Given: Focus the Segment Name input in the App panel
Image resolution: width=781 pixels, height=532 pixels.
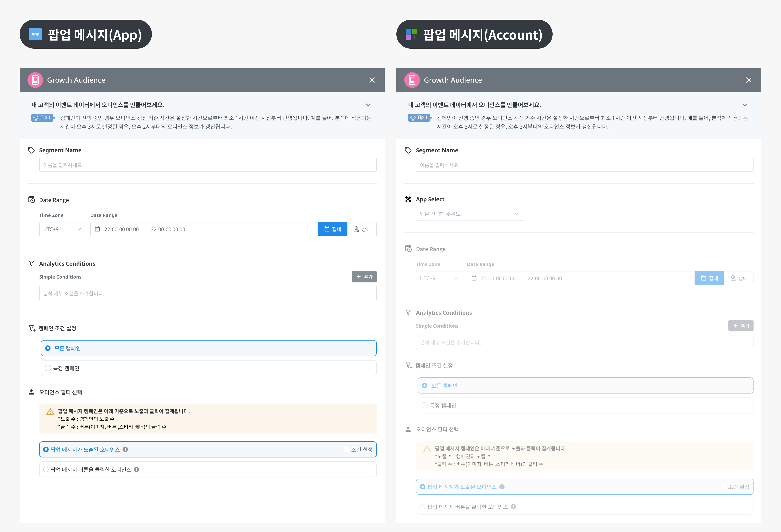Looking at the screenshot, I should click(208, 165).
